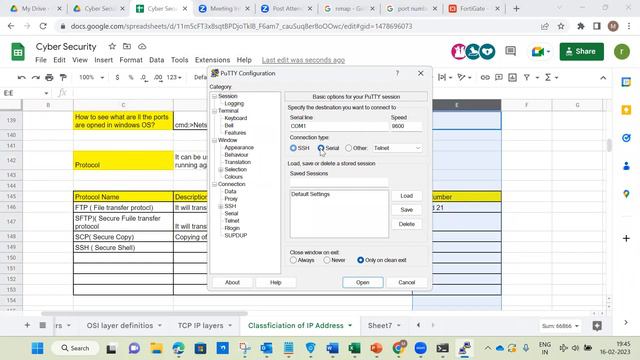Open Excel from the Windows taskbar
Screen dimensions: 640x360
[x=354, y=348]
